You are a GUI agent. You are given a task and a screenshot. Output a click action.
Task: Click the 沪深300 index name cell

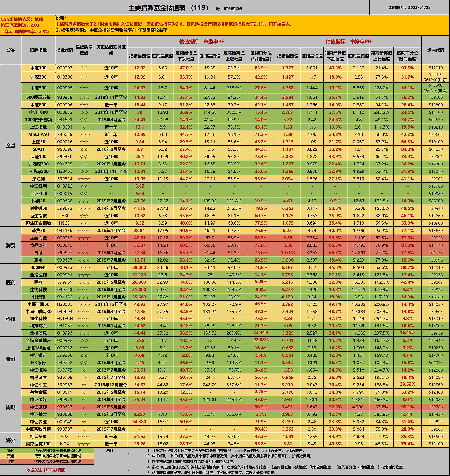[x=38, y=77]
